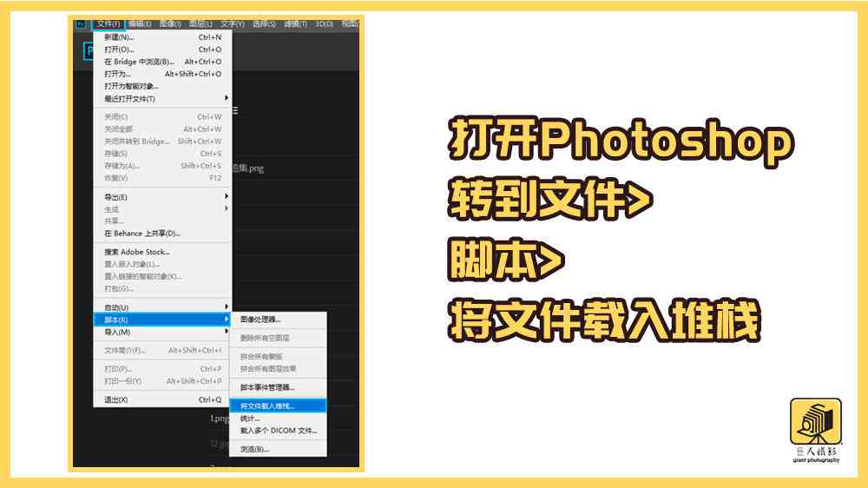Image resolution: width=868 pixels, height=488 pixels.
Task: Click the greyed 恢复(V) entry
Action: (163, 178)
